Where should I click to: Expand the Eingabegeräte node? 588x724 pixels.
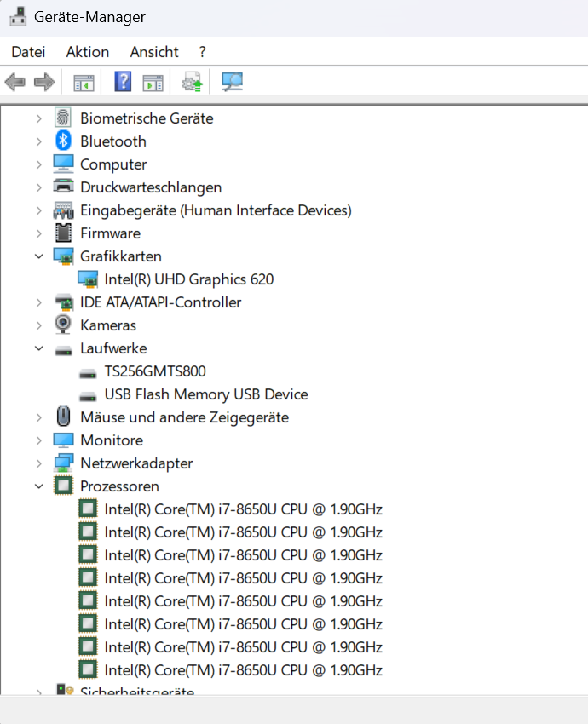coord(39,210)
